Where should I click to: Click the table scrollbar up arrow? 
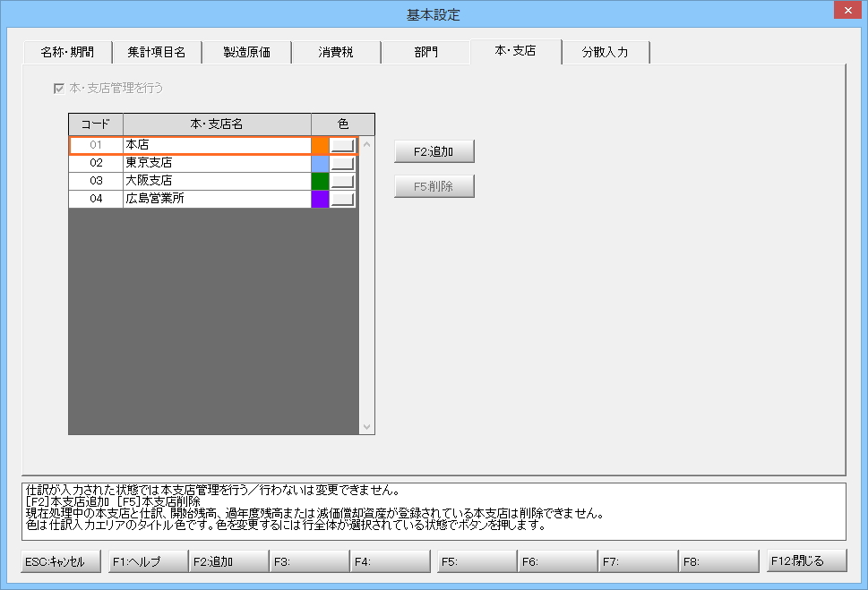pyautogui.click(x=366, y=144)
